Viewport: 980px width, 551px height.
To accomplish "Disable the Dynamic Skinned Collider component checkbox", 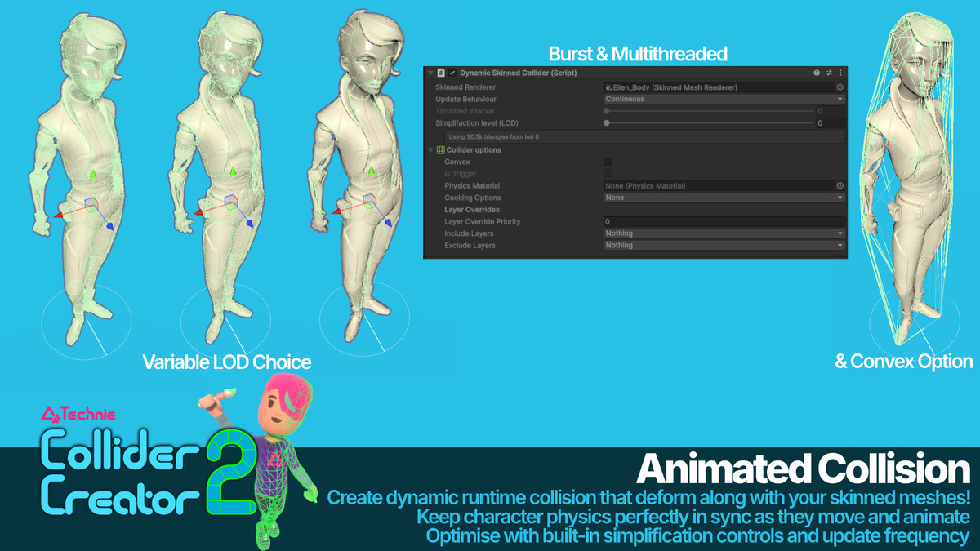I will click(452, 73).
